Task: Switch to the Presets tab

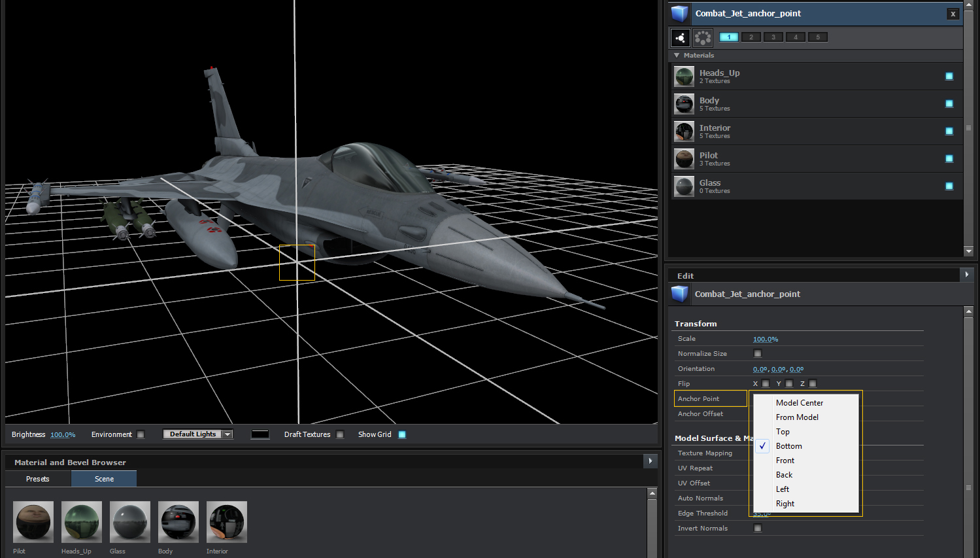Action: pos(38,479)
